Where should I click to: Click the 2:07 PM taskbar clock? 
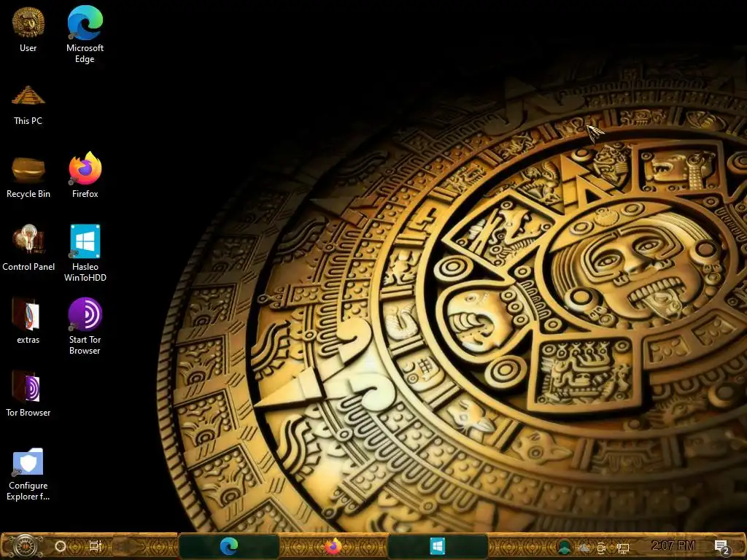(673, 545)
